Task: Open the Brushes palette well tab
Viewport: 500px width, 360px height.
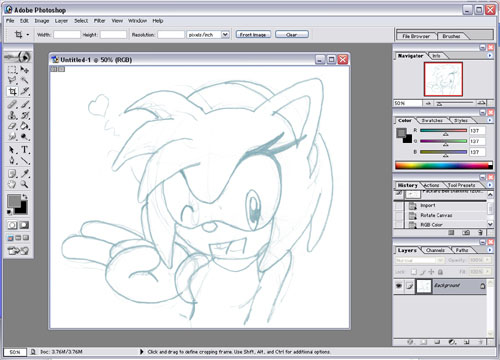Action: point(451,36)
